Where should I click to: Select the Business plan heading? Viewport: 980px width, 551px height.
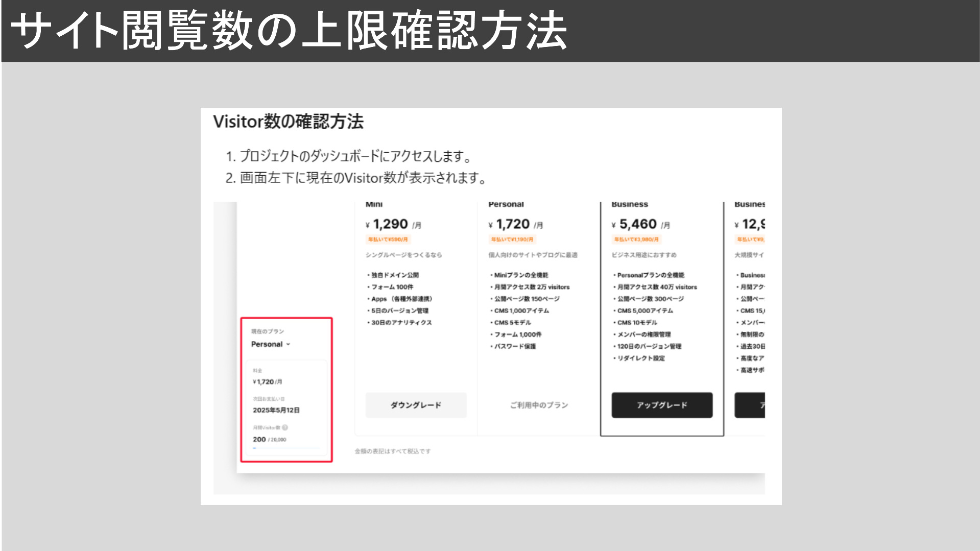630,204
